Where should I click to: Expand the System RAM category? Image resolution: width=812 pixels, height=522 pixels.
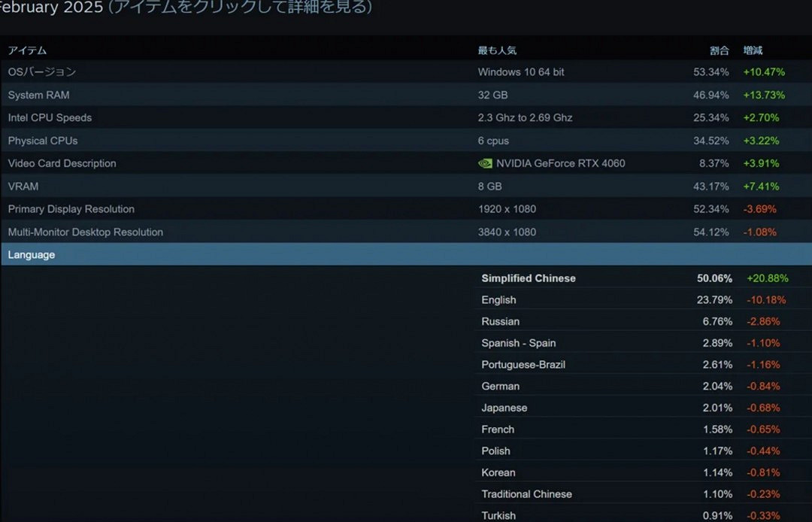tap(38, 95)
